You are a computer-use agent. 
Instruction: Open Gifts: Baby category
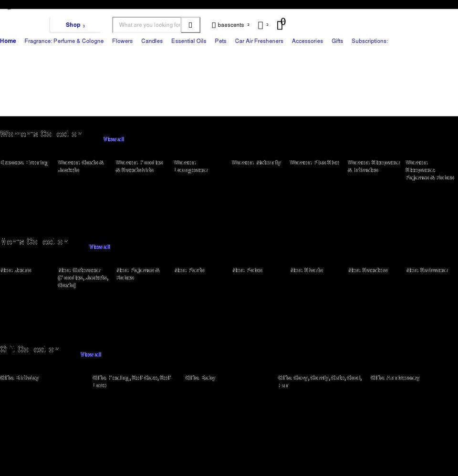(x=200, y=378)
